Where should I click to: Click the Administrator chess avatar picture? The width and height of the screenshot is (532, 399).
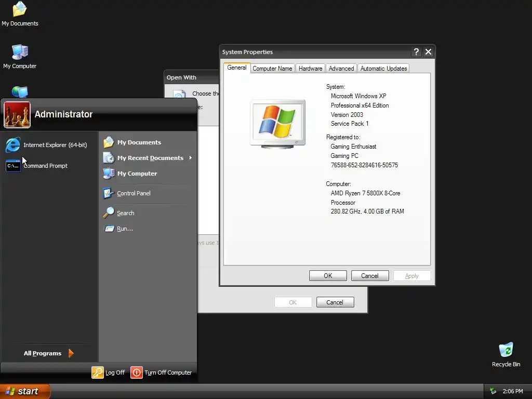tap(17, 115)
